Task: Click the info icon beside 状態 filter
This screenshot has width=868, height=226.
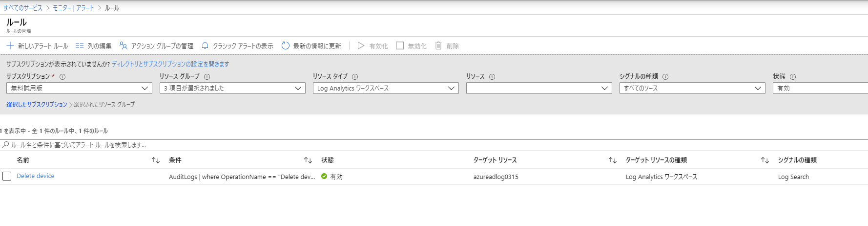Action: [793, 77]
